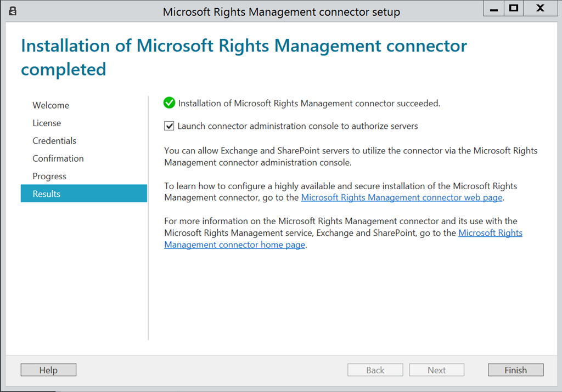Switch to the Progress step
Viewport: 562px width, 392px height.
pos(49,176)
